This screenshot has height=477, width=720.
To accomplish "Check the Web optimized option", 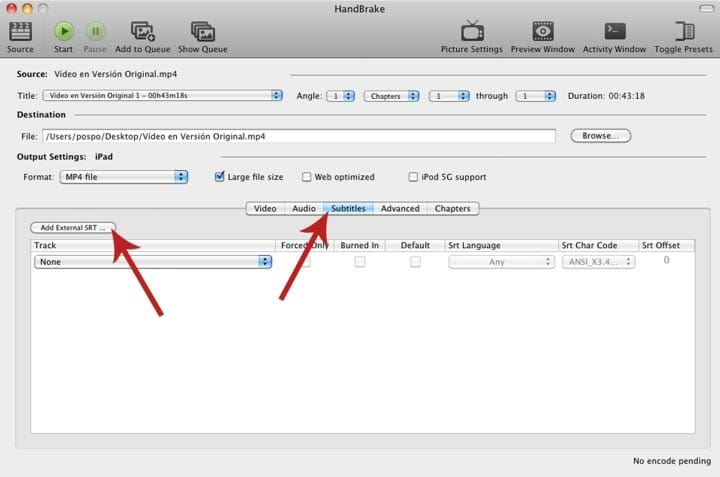I will (306, 177).
